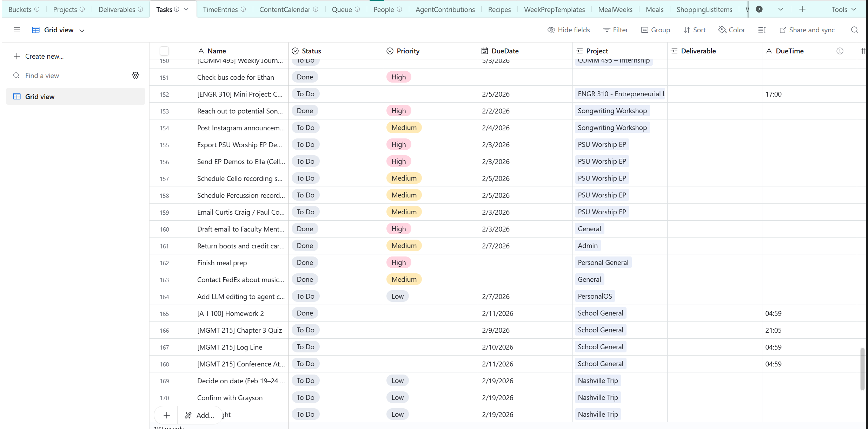The width and height of the screenshot is (868, 429).
Task: Click the TimeEntries tab info icon
Action: click(243, 9)
